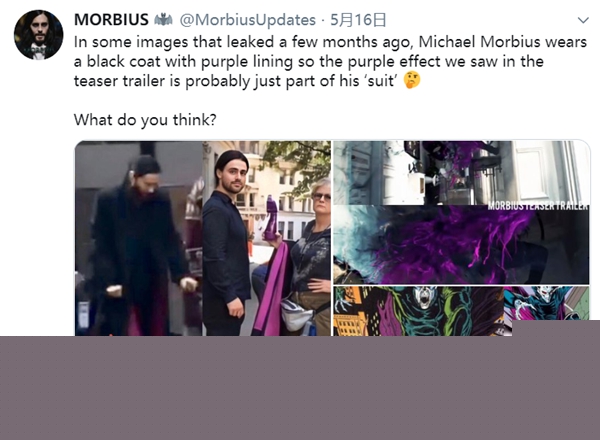Click the purple coat lining held by the woman

[271, 290]
